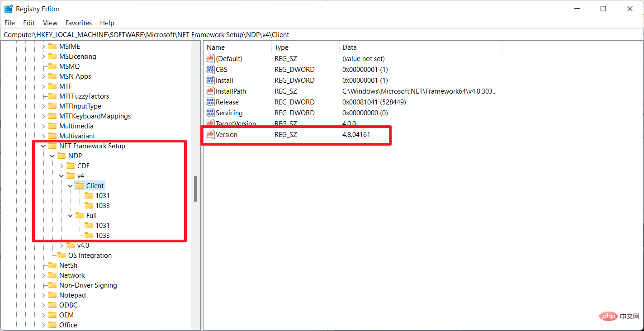Expand the v4.0 key
This screenshot has width=644, height=331.
62,245
